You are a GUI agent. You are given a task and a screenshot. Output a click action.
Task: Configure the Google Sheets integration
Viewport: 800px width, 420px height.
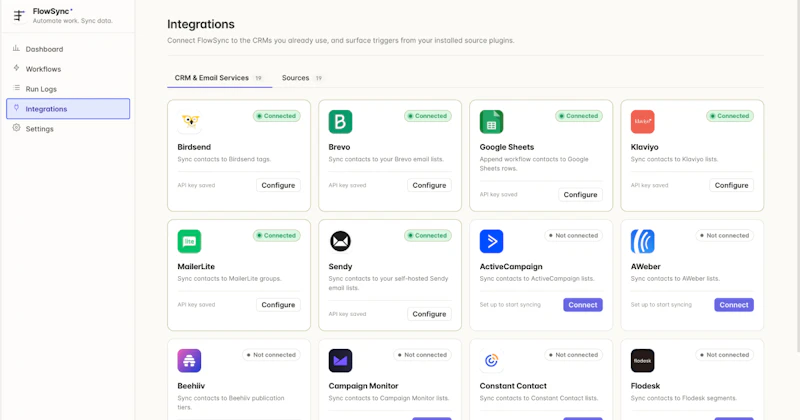pyautogui.click(x=580, y=194)
